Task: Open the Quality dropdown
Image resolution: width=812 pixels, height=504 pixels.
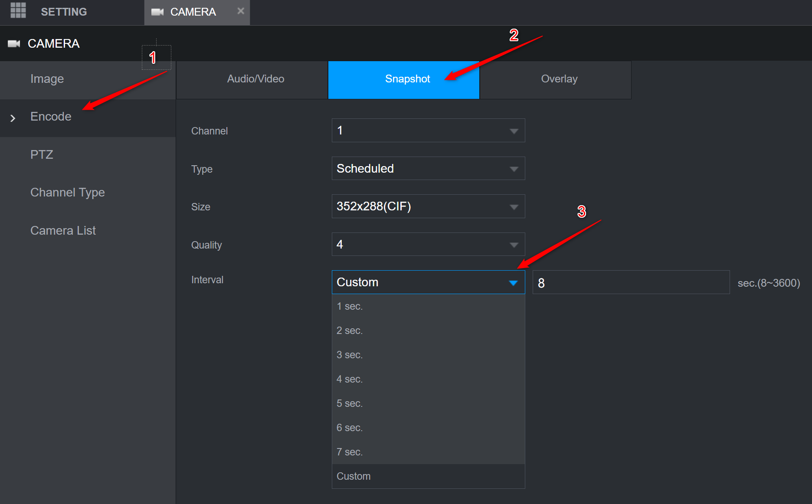Action: click(428, 244)
